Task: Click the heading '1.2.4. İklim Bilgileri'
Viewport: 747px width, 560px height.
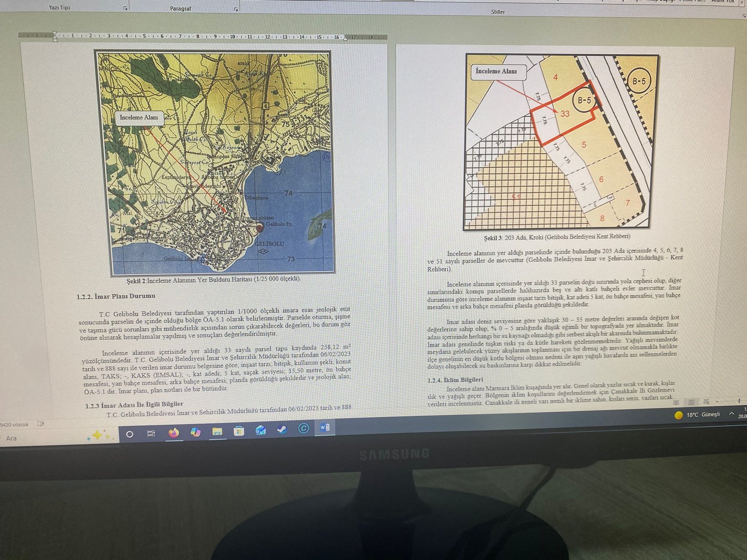Action: pos(455,380)
